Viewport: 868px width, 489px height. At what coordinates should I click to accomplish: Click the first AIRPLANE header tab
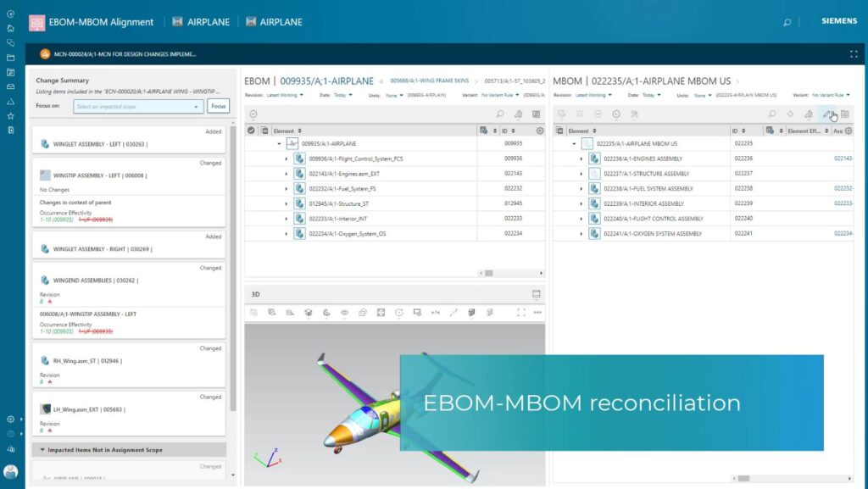pyautogui.click(x=201, y=22)
